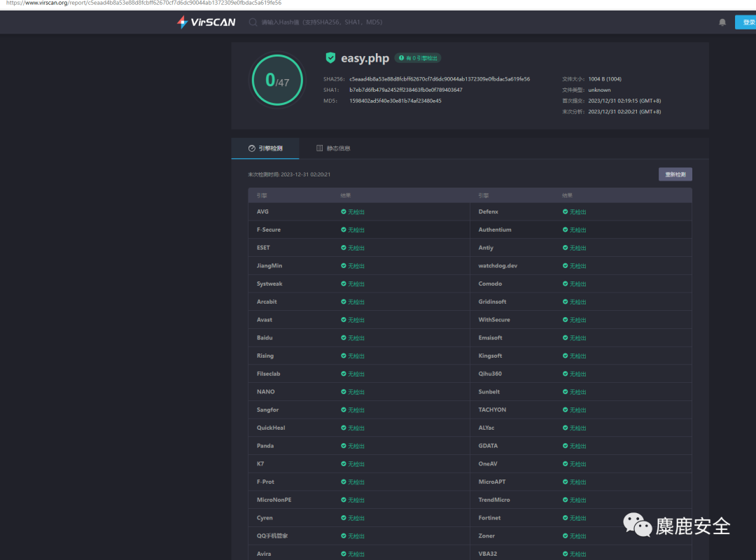Open the notification bell
This screenshot has height=560, width=756.
click(x=722, y=22)
